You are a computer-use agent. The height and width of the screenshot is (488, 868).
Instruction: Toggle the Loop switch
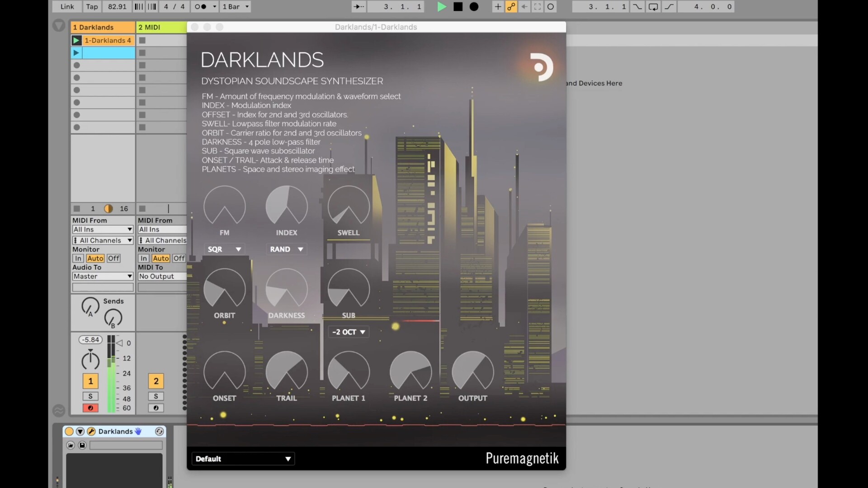(x=653, y=7)
